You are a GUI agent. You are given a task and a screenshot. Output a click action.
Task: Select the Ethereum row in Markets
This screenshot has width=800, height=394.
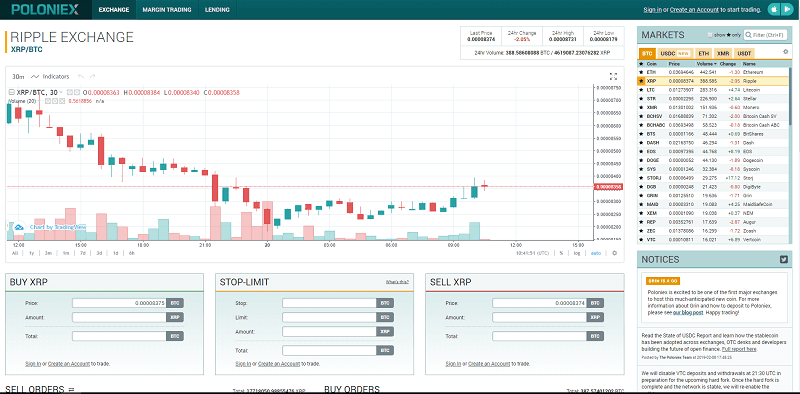pos(713,72)
